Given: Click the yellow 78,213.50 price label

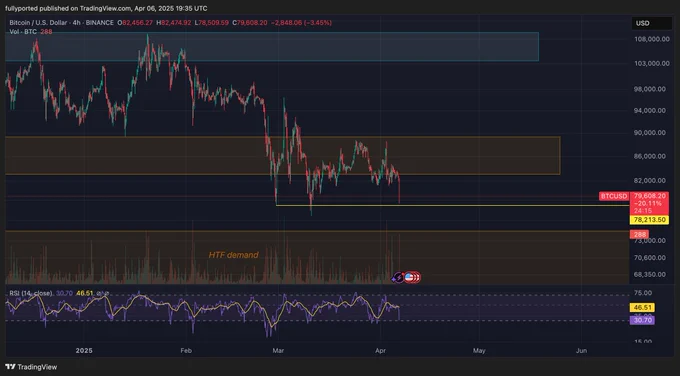Looking at the screenshot, I should 649,220.
